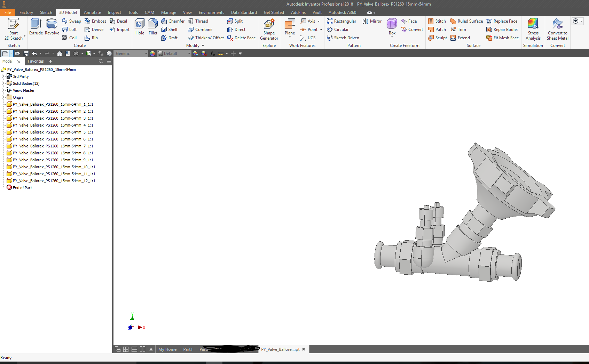Search the model browser
This screenshot has height=364, width=589.
[x=101, y=61]
